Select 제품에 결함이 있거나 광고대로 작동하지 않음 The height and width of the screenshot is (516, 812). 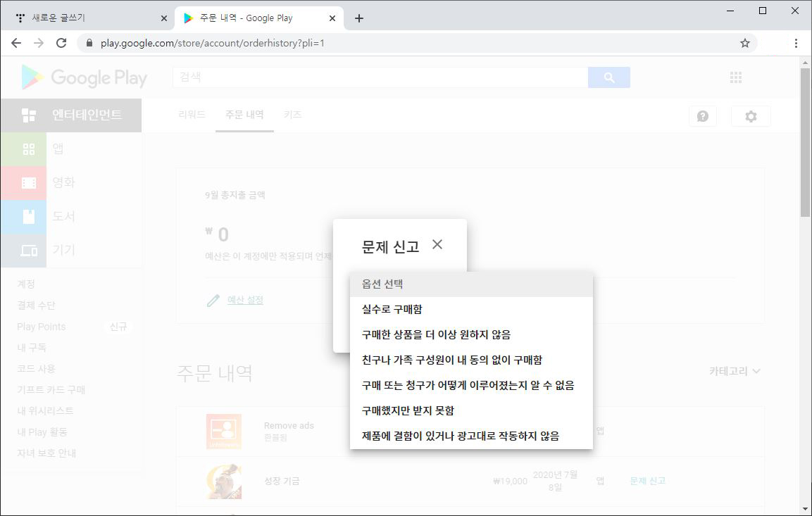point(471,436)
